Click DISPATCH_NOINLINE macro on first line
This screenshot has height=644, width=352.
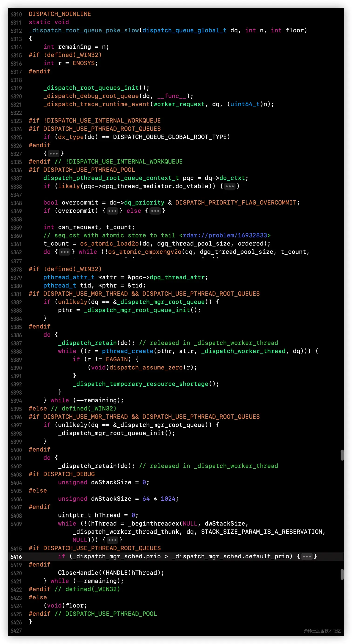[x=60, y=14]
